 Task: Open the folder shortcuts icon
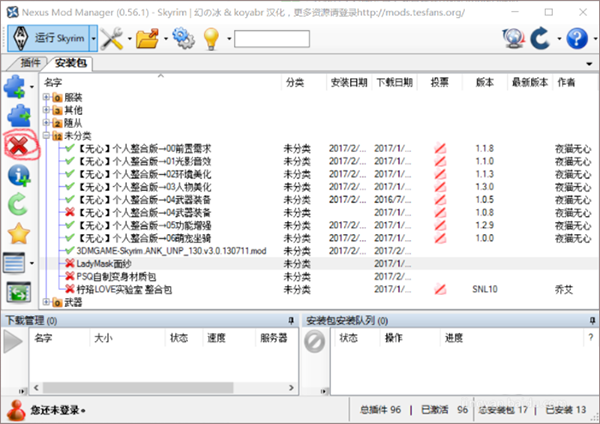tap(148, 38)
